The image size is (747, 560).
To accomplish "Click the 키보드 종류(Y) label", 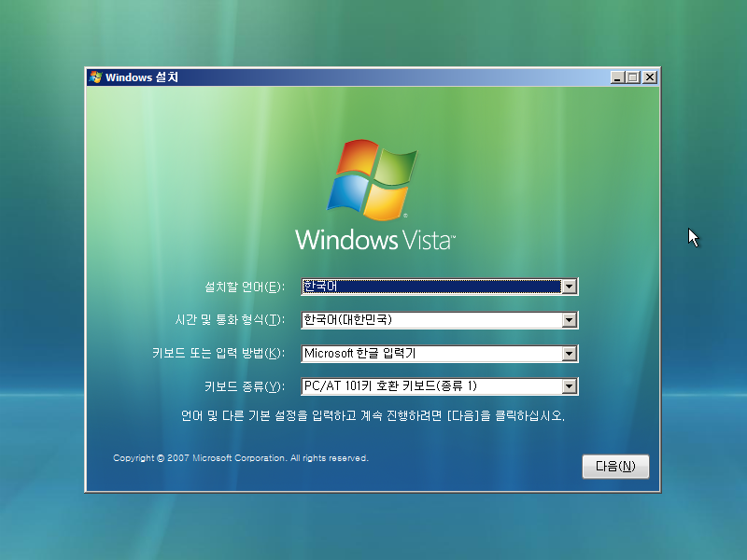I will (x=245, y=386).
